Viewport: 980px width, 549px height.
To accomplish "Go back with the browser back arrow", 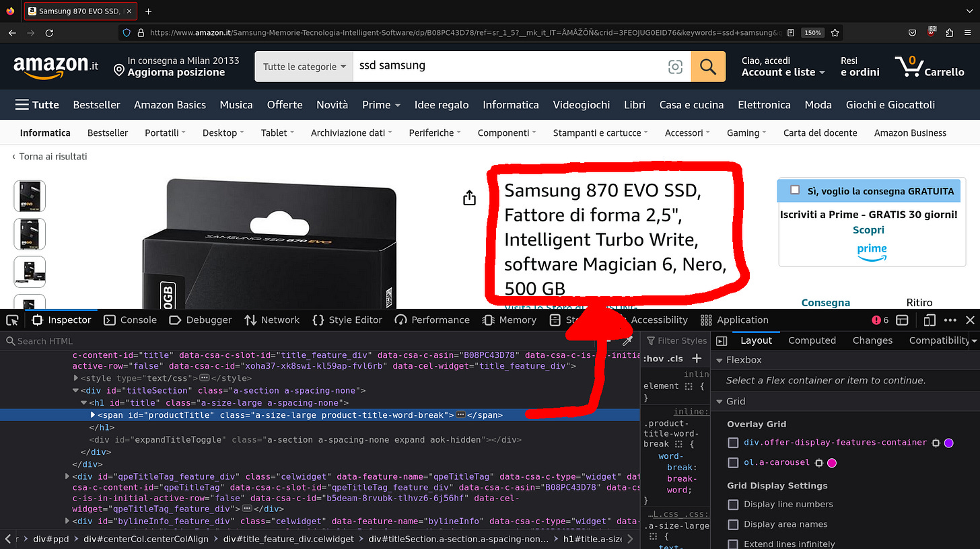I will (x=11, y=32).
